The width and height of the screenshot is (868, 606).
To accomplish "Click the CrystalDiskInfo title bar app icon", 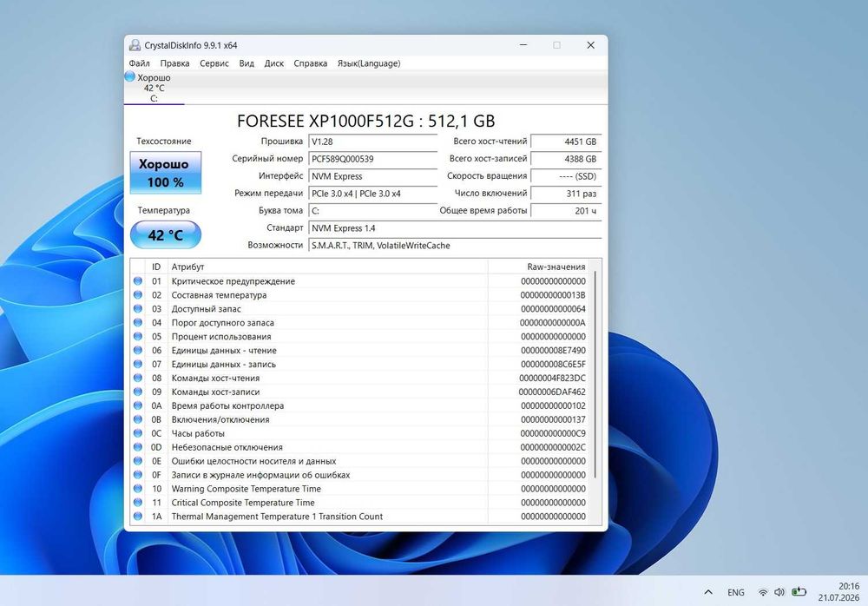I will [135, 45].
